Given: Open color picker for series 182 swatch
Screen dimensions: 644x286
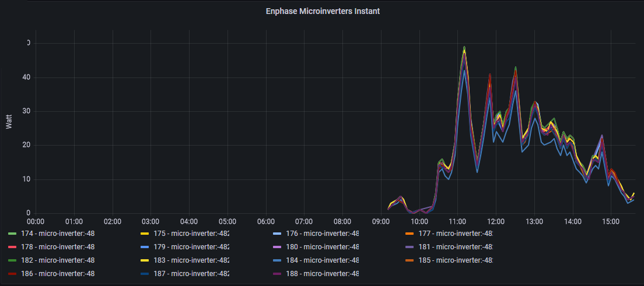Looking at the screenshot, I should tap(12, 260).
